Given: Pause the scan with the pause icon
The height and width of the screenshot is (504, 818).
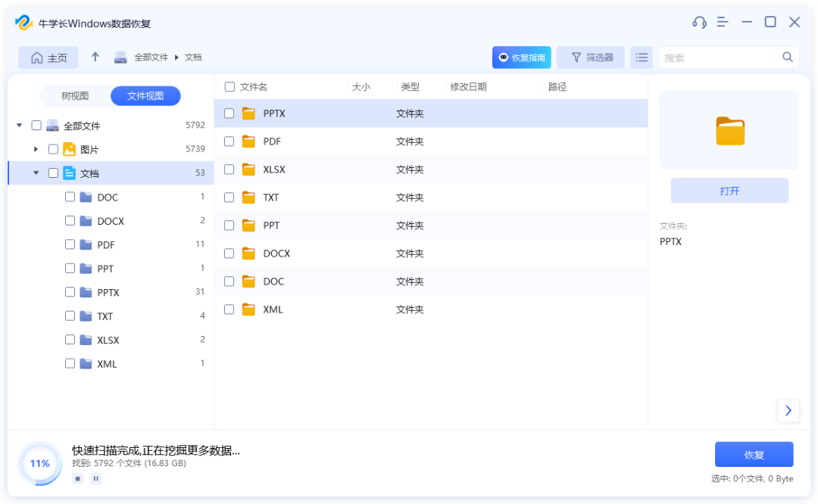Looking at the screenshot, I should (x=96, y=478).
